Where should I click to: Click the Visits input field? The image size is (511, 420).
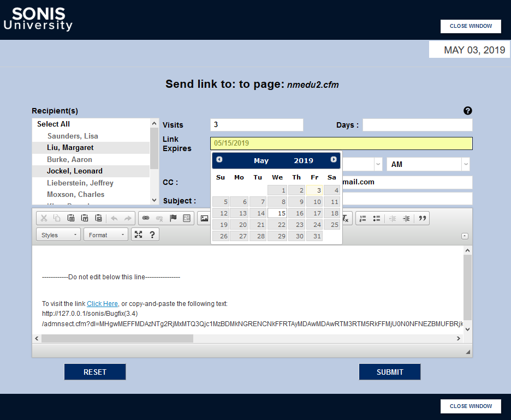pos(257,125)
